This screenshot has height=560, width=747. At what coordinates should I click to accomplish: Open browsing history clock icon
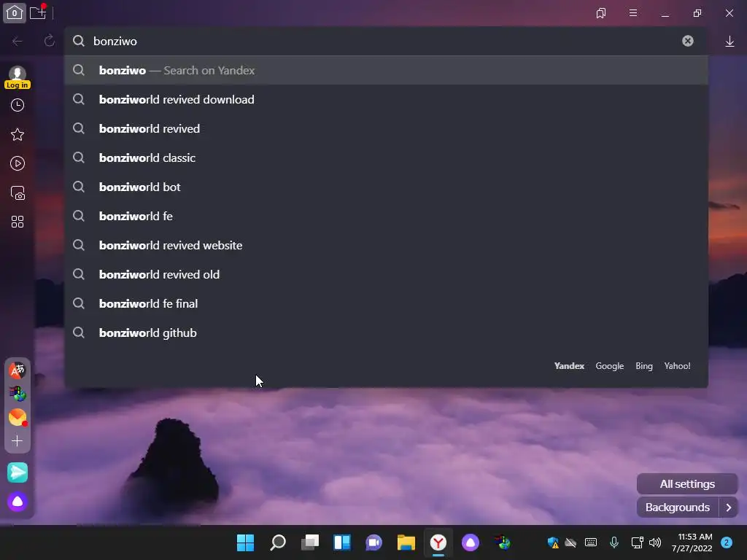coord(18,105)
